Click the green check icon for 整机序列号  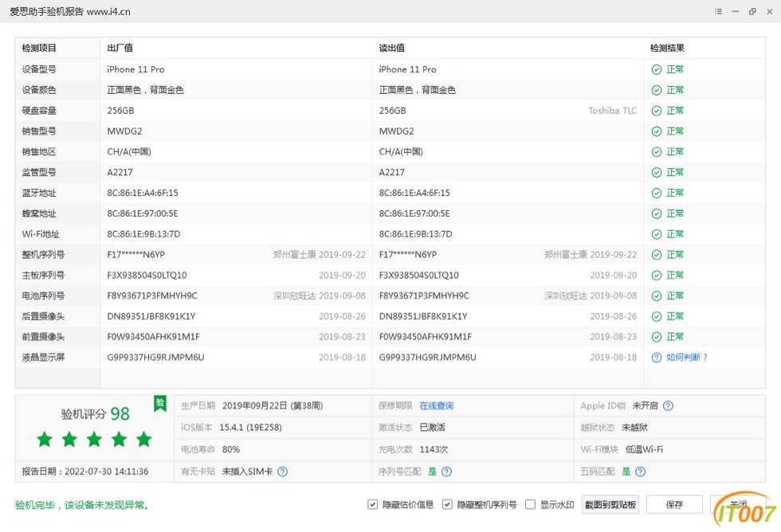coord(657,255)
